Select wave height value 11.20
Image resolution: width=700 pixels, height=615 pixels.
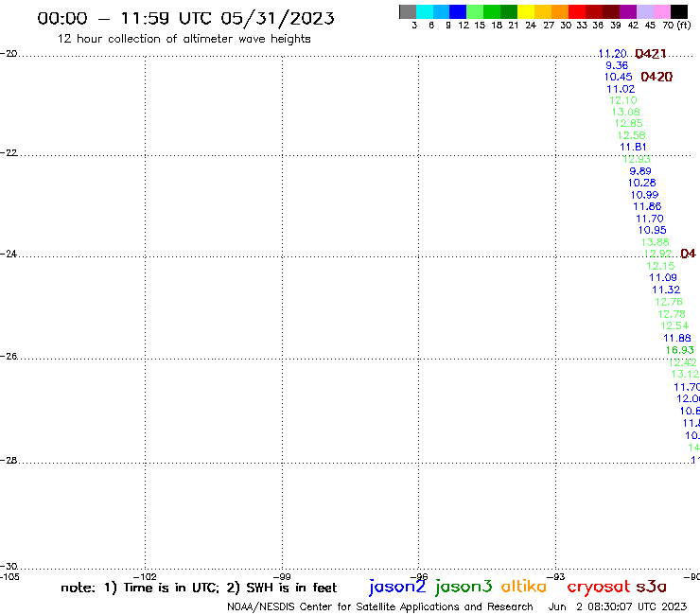tap(612, 54)
